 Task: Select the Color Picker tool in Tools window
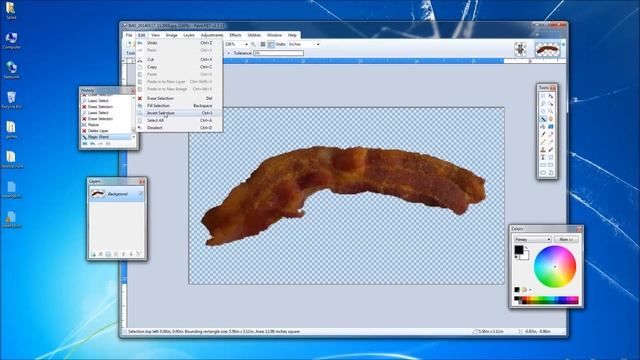point(551,142)
